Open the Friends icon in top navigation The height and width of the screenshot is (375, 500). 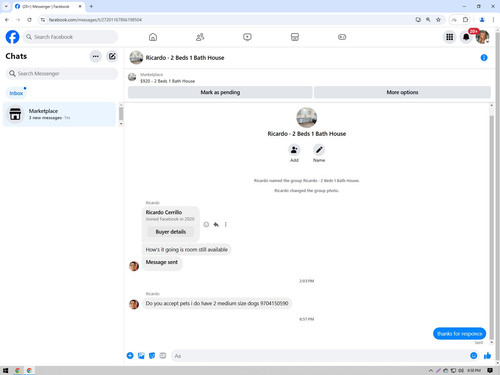pos(200,37)
